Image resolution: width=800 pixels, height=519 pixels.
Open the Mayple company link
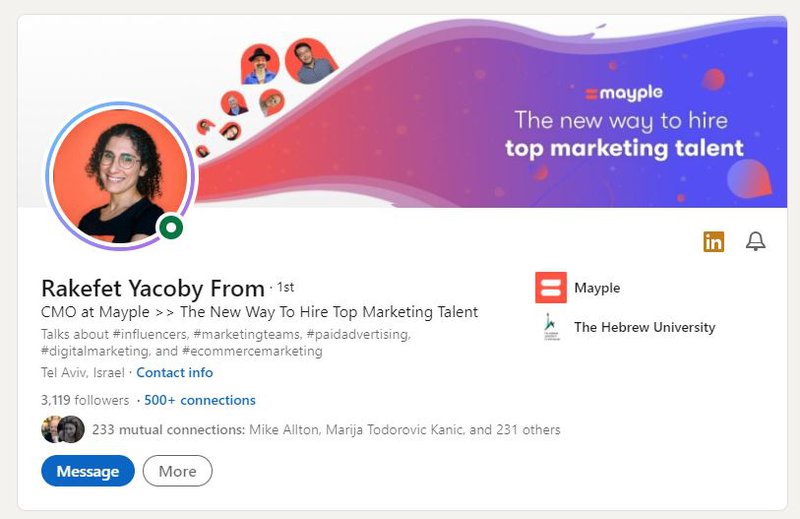(597, 288)
